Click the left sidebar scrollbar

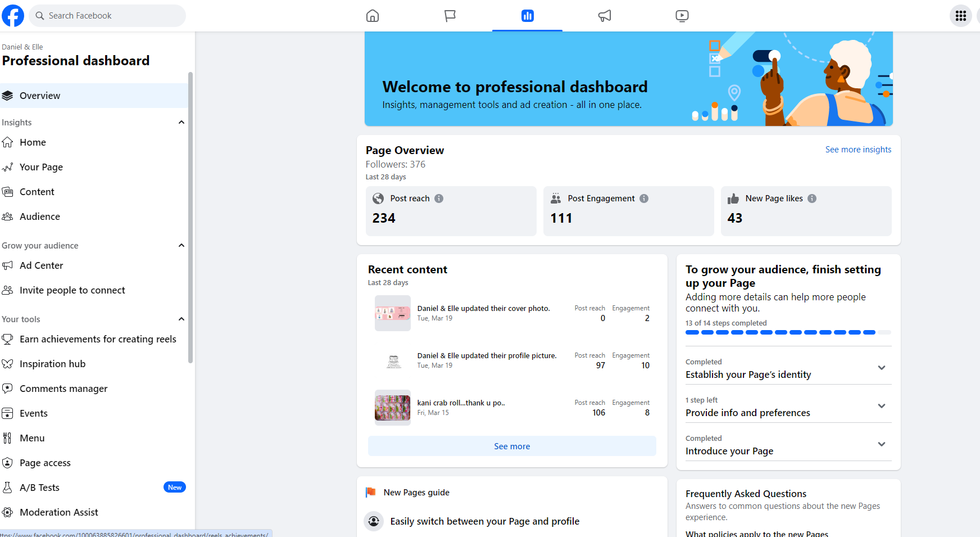190,218
